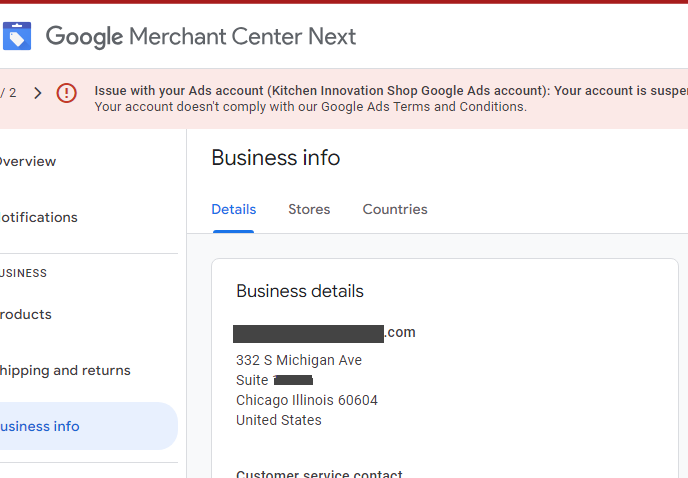The width and height of the screenshot is (688, 478).
Task: Click the redacted .com business domain
Action: click(325, 333)
